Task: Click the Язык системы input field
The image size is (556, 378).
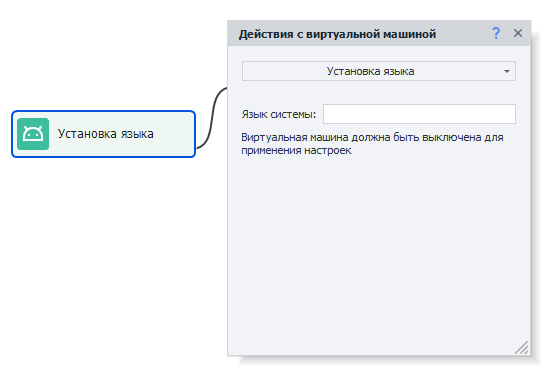Action: pos(419,114)
